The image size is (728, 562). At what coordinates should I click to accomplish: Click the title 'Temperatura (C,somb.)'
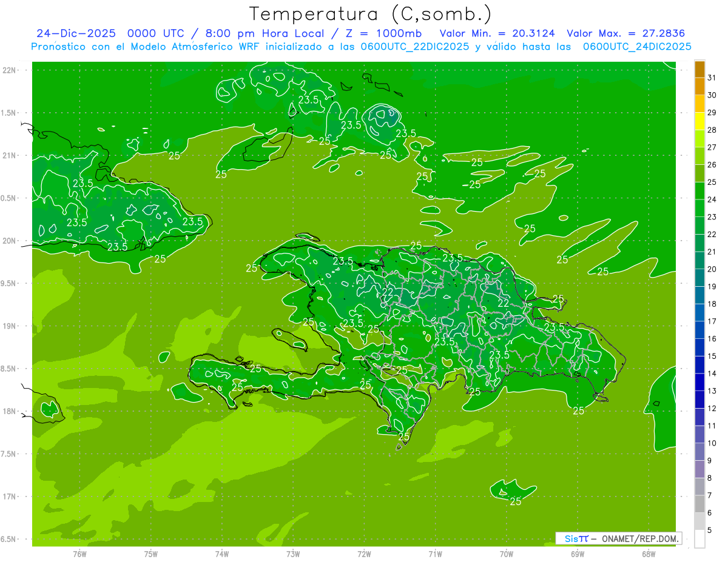[x=369, y=14]
